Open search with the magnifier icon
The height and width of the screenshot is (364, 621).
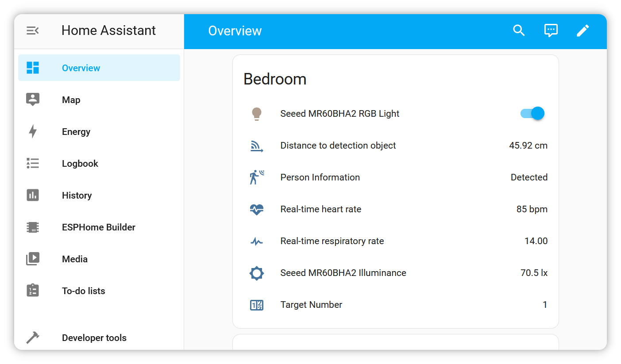[x=519, y=31]
